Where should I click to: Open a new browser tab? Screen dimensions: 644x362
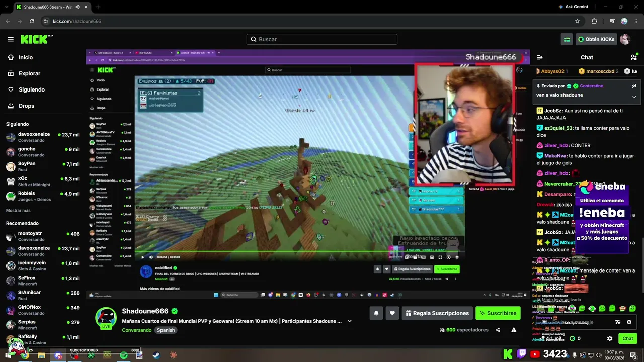98,7
